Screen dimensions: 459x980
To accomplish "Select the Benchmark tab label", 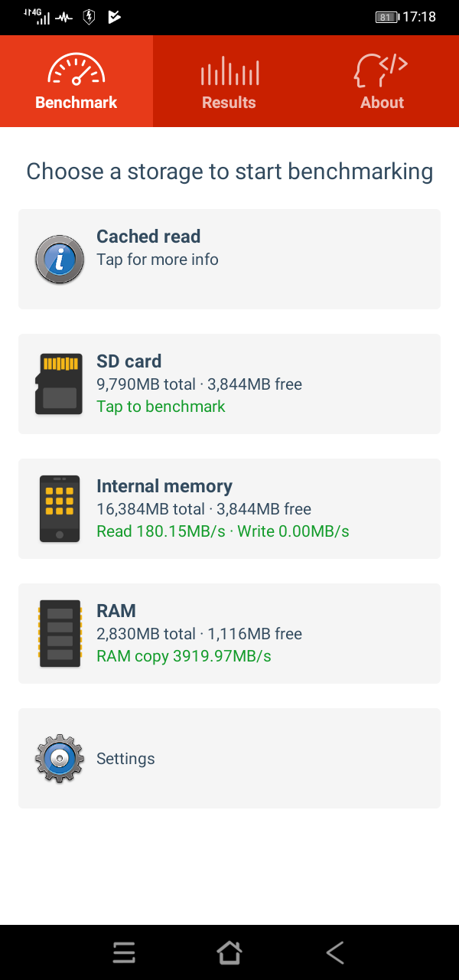I will pos(76,103).
